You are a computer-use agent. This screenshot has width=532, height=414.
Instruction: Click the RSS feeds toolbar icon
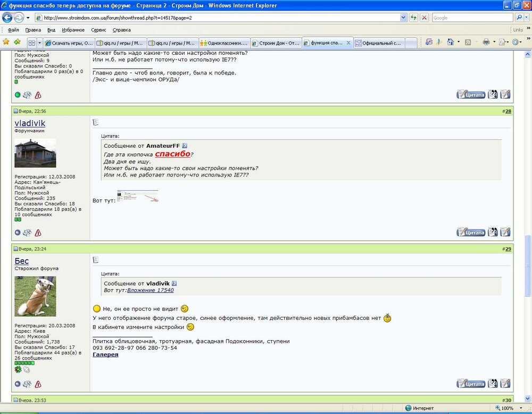click(468, 43)
